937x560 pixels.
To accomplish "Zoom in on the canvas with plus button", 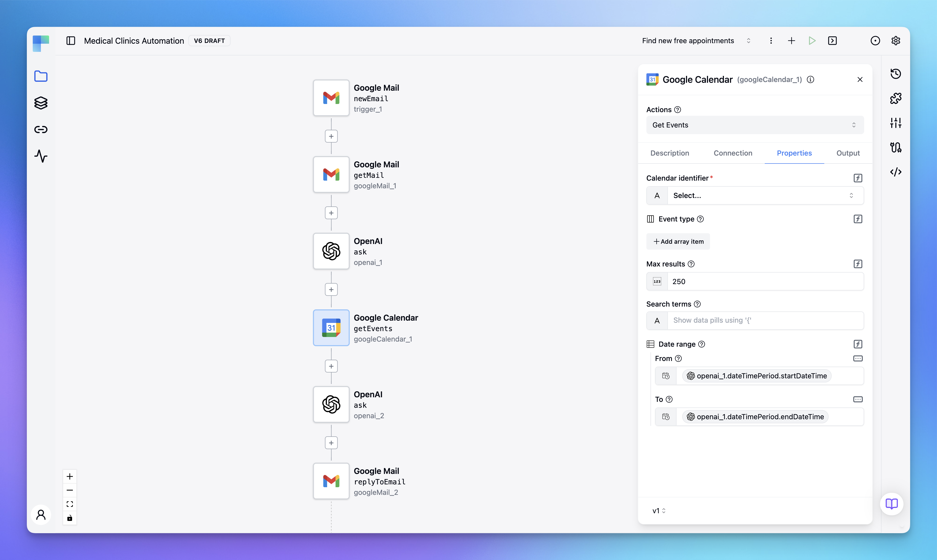I will point(70,477).
